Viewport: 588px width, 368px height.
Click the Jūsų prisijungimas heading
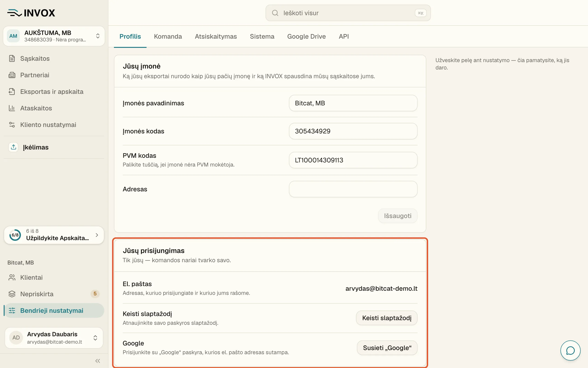click(x=154, y=251)
